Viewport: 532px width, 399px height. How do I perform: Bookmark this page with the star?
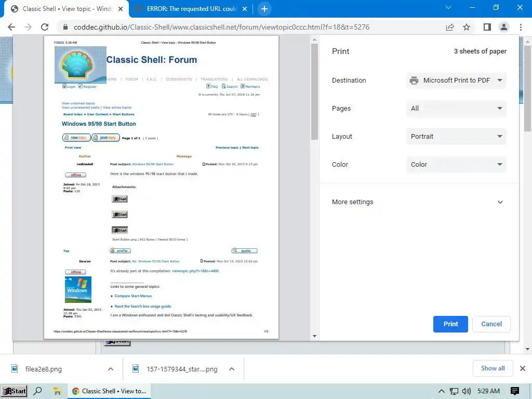click(467, 27)
